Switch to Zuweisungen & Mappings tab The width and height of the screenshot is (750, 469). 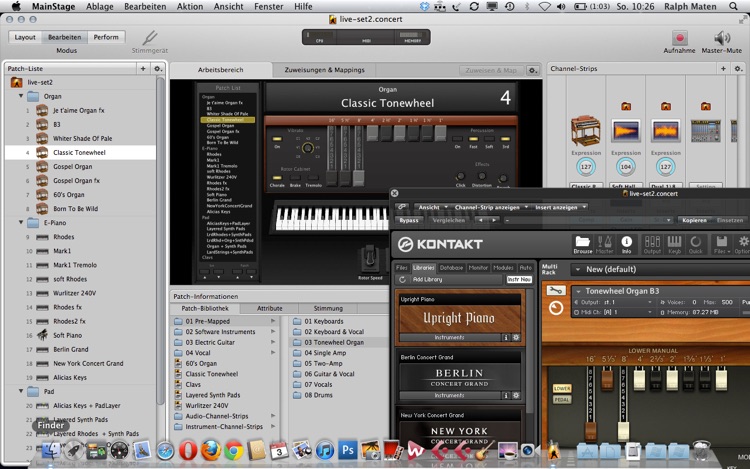pos(324,70)
